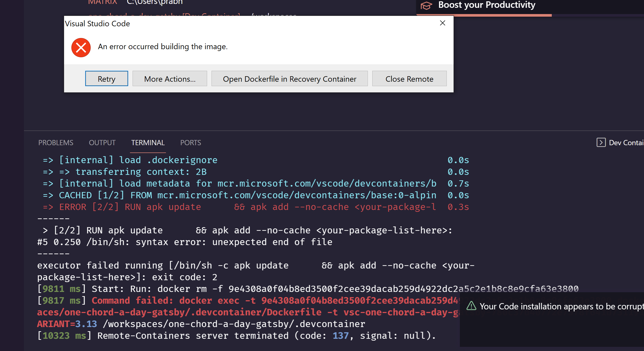Open More Actions options
Image resolution: width=644 pixels, height=351 pixels.
170,79
